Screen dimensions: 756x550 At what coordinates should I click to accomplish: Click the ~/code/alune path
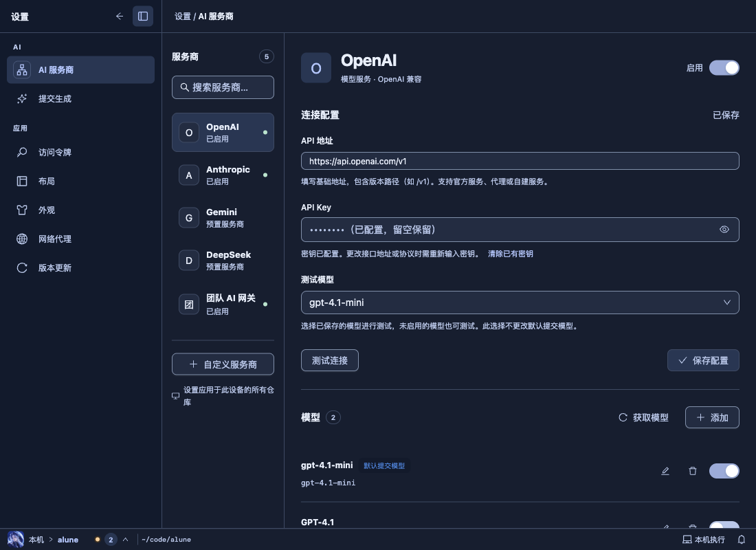click(x=166, y=540)
